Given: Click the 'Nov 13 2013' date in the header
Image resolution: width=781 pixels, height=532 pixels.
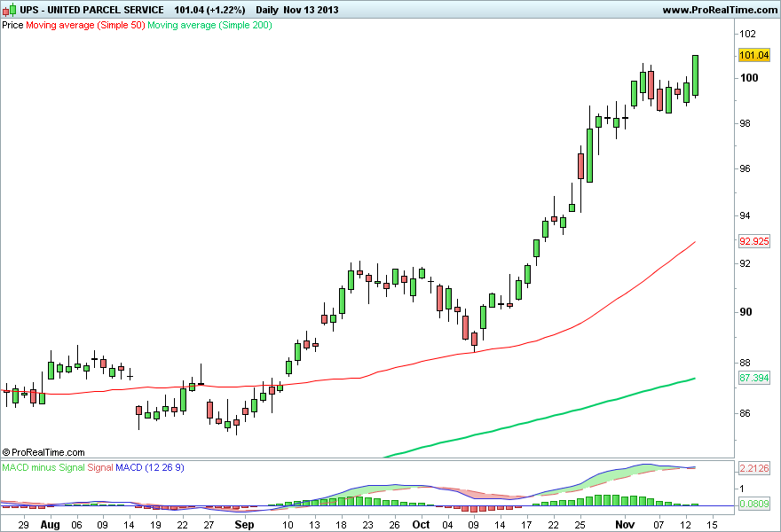Looking at the screenshot, I should tap(311, 10).
